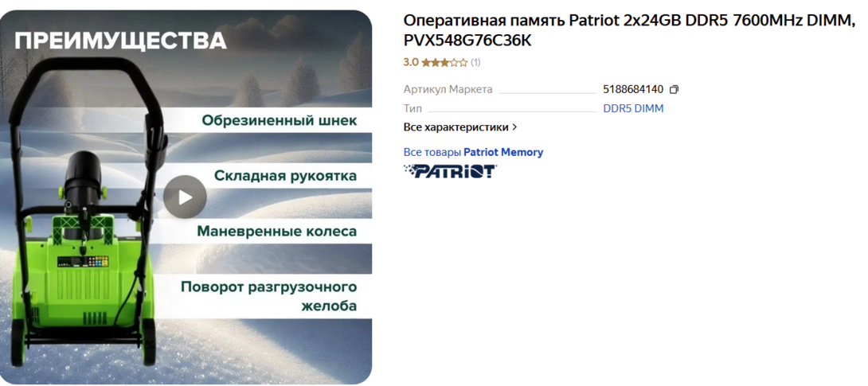Play the product video
Image resolution: width=868 pixels, height=386 pixels.
tap(185, 197)
